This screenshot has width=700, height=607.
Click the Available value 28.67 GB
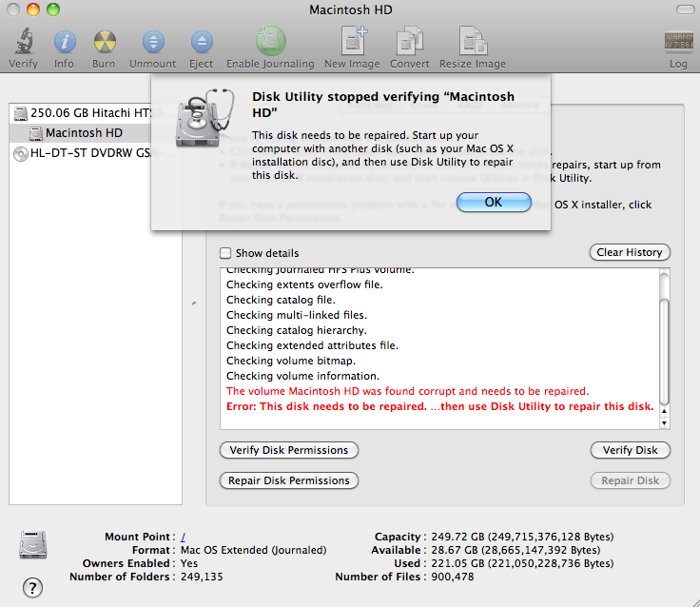click(x=515, y=550)
